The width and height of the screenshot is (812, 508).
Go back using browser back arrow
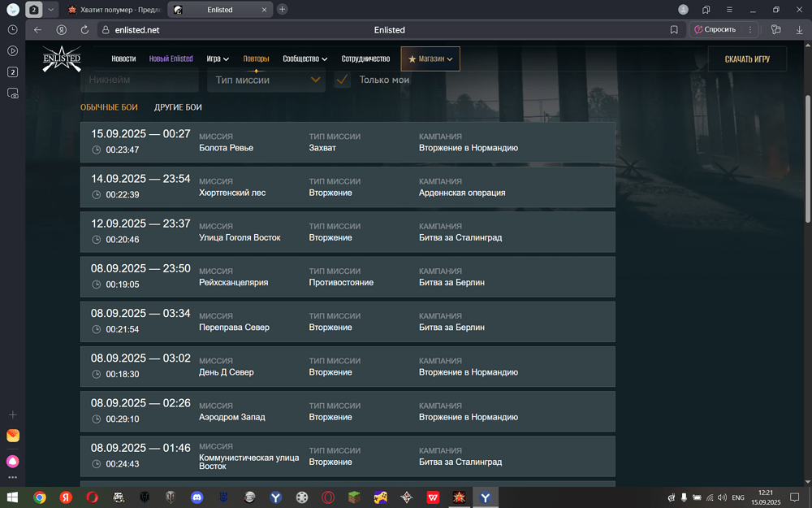click(37, 30)
